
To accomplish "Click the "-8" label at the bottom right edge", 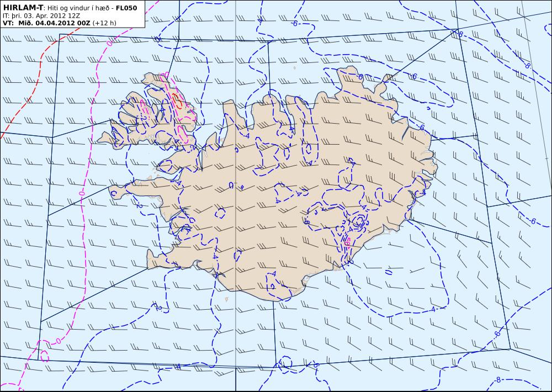I will [497, 380].
